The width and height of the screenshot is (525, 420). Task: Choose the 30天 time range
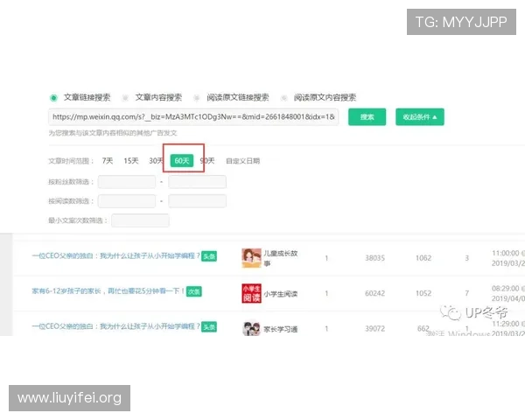(x=156, y=161)
